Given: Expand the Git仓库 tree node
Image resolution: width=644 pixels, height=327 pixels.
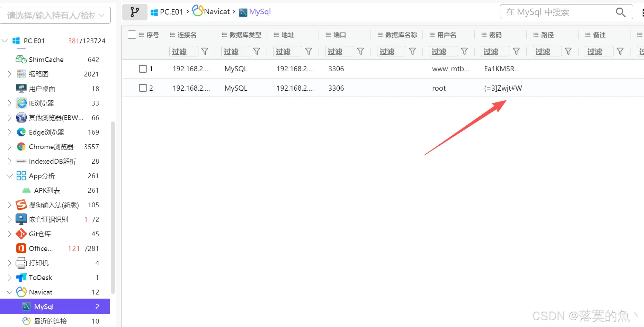Looking at the screenshot, I should coord(10,234).
